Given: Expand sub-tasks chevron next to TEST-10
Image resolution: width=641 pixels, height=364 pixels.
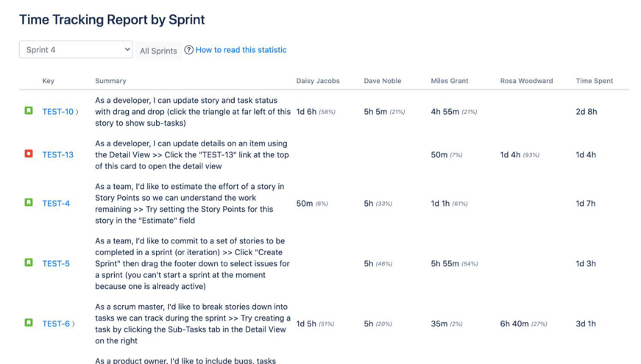Looking at the screenshot, I should [77, 113].
